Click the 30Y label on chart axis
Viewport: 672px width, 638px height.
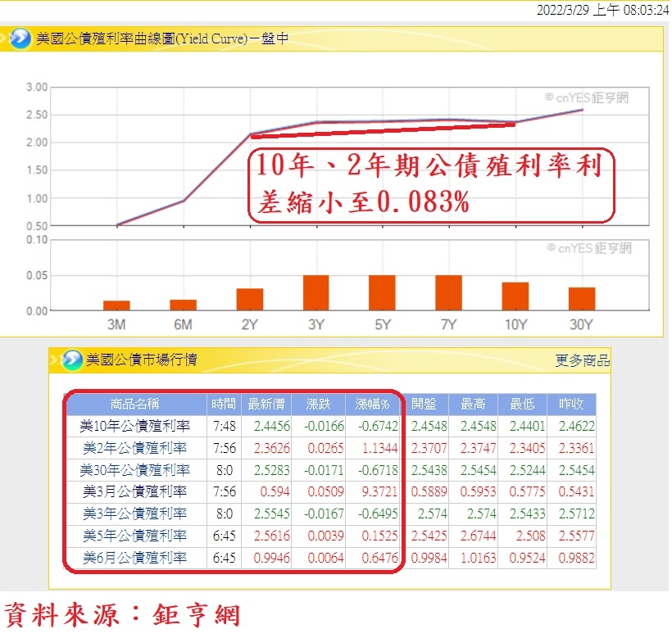click(582, 324)
